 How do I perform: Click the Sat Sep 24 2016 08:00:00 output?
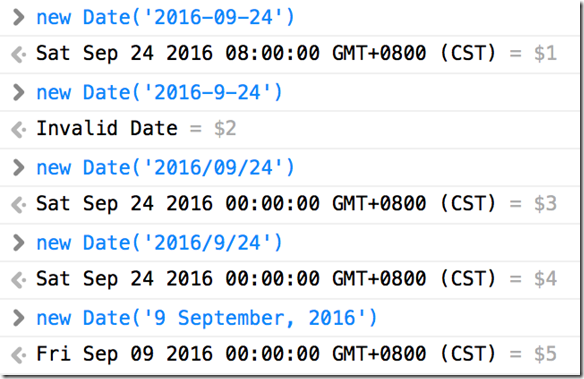[x=266, y=53]
